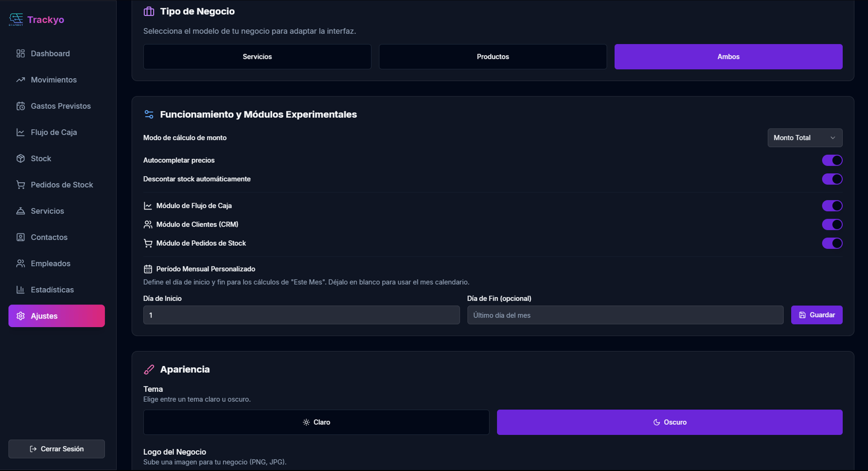
Task: Click the Servicios bell icon in sidebar
Action: coord(20,211)
